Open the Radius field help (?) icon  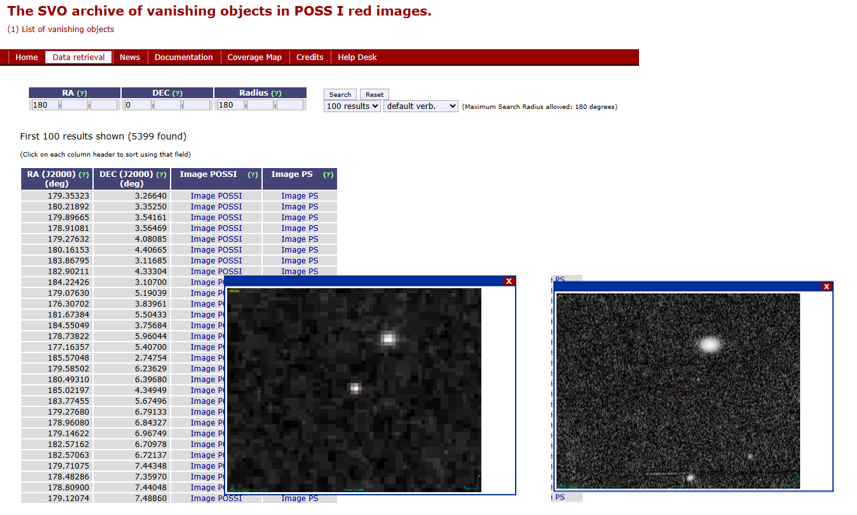pyautogui.click(x=276, y=93)
